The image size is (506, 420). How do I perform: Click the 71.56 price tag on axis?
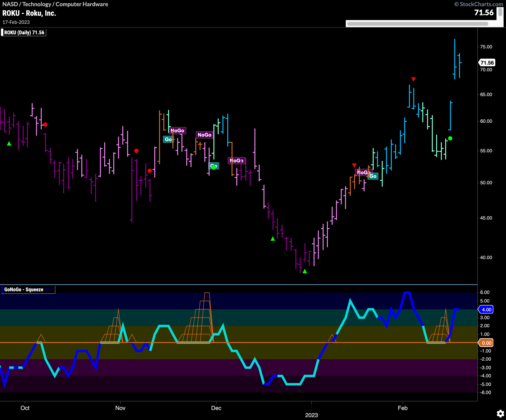click(x=487, y=63)
